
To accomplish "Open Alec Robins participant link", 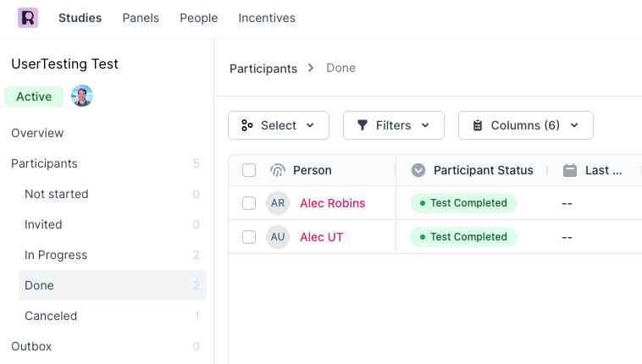I will [333, 203].
